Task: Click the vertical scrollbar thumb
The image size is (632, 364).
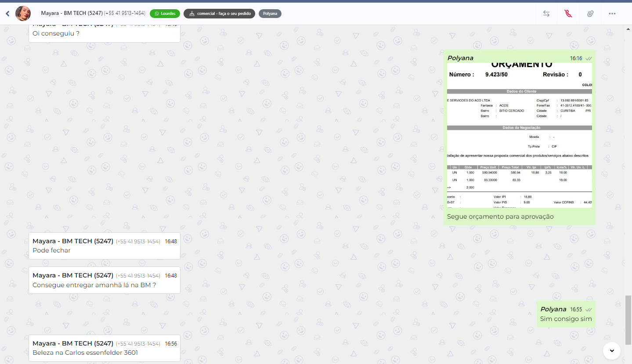Action: pyautogui.click(x=628, y=320)
